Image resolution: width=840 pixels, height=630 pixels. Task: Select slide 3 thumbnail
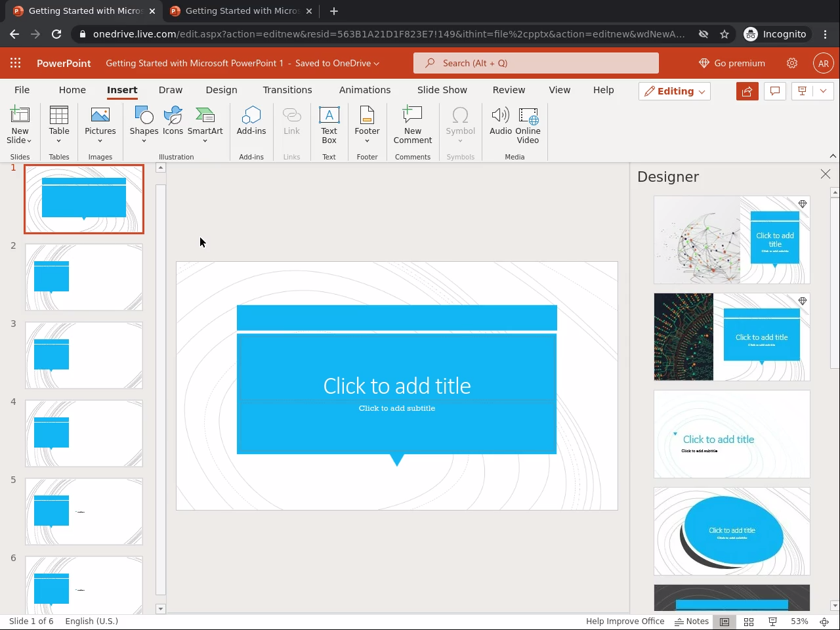tap(84, 355)
